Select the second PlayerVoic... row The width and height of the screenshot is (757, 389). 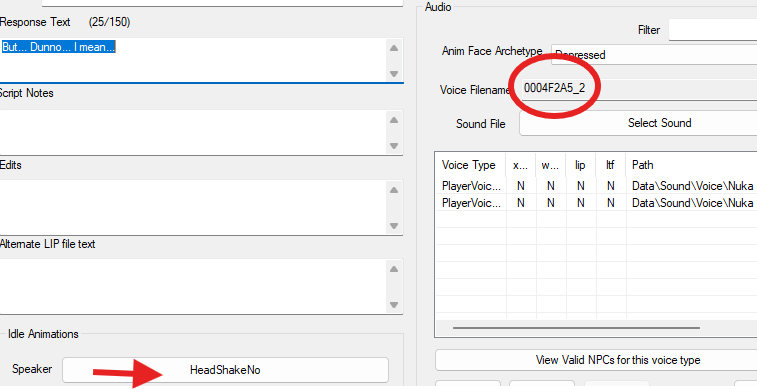(x=596, y=203)
